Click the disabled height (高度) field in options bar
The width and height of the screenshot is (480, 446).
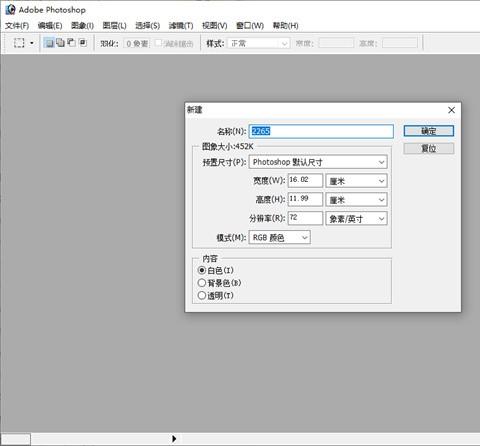[x=400, y=43]
